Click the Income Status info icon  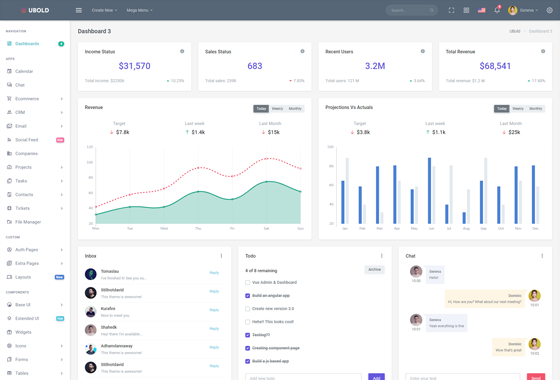tap(182, 51)
